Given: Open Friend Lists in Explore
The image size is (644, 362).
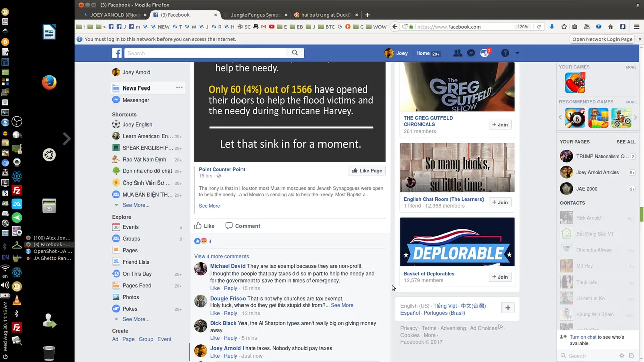Looking at the screenshot, I should point(136,262).
